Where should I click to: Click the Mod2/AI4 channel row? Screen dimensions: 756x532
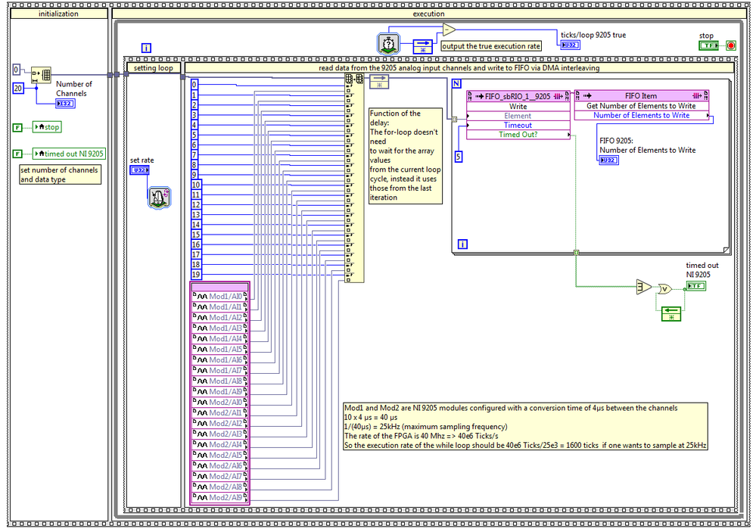tap(220, 445)
